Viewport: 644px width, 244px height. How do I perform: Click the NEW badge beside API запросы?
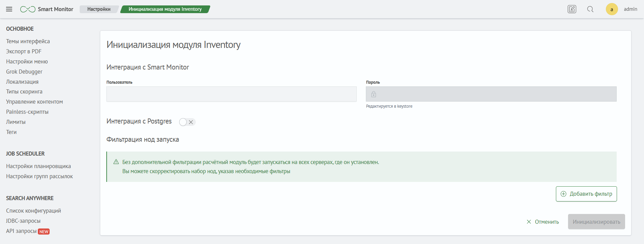pyautogui.click(x=44, y=232)
